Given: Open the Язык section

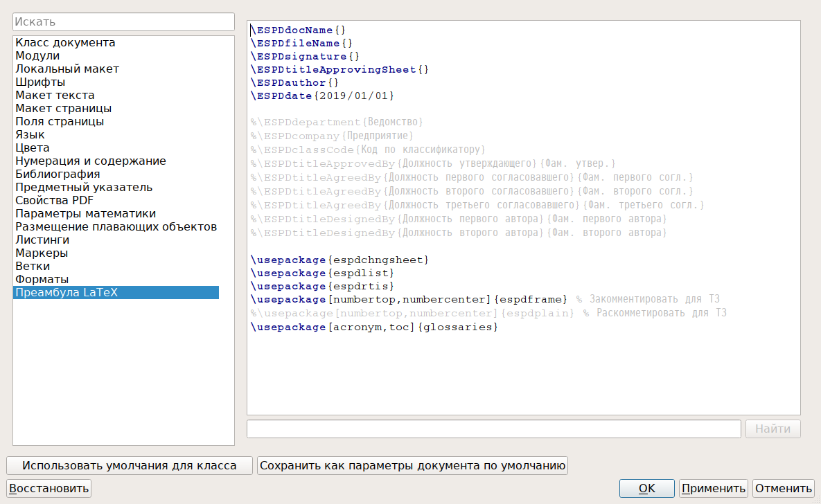Looking at the screenshot, I should [30, 134].
